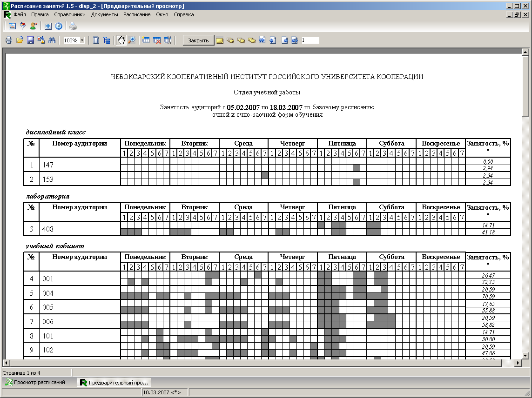Click the first stacked pages layout icon
This screenshot has height=398, width=532.
230,40
